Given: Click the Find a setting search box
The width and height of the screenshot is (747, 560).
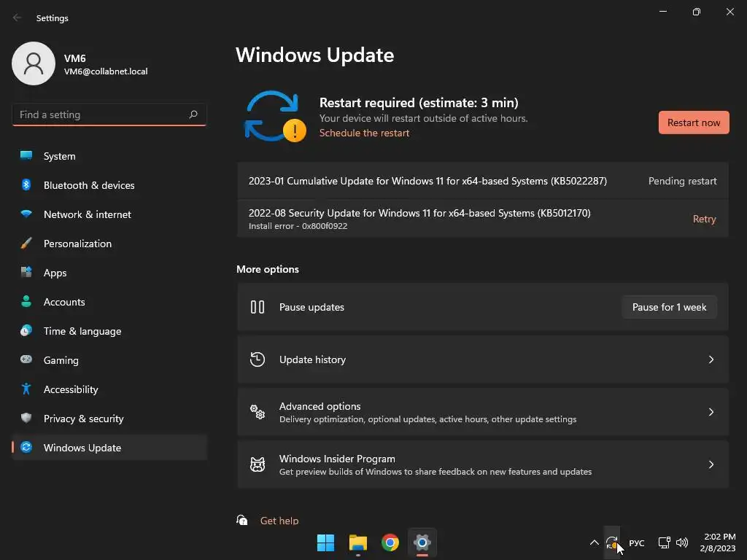Looking at the screenshot, I should coord(109,114).
